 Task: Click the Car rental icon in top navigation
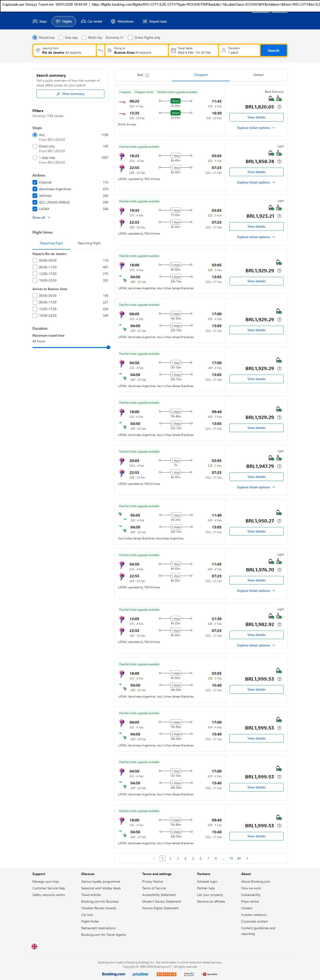83,22
